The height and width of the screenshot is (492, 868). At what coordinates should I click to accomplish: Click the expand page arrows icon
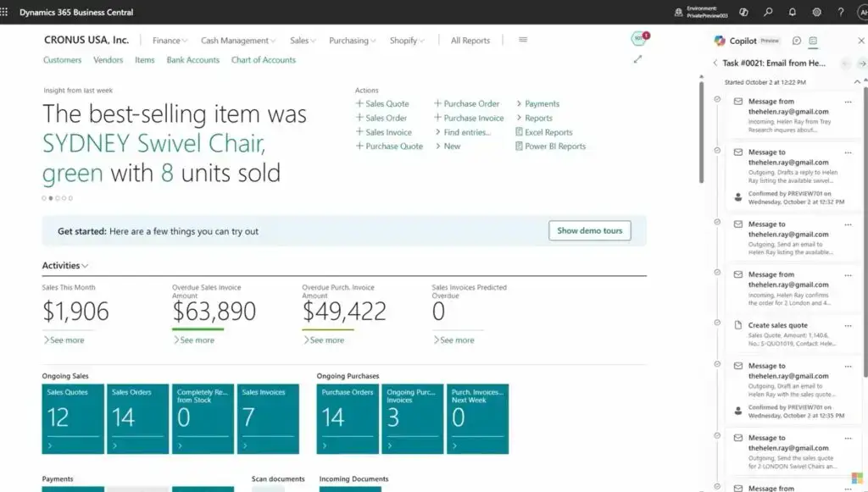(x=637, y=59)
